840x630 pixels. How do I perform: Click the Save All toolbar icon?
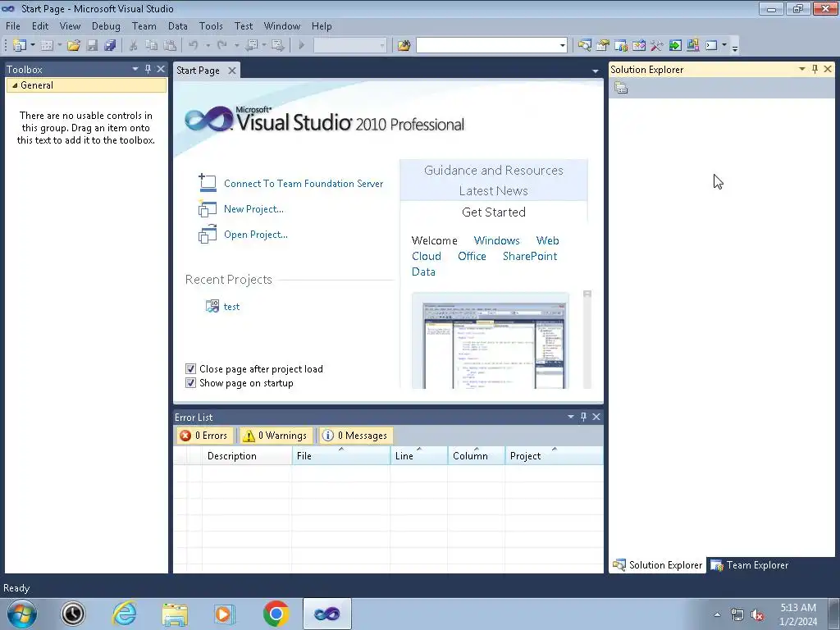point(111,46)
